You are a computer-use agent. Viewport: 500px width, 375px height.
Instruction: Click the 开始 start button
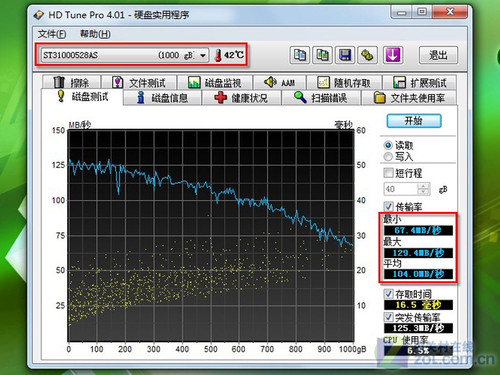point(414,121)
